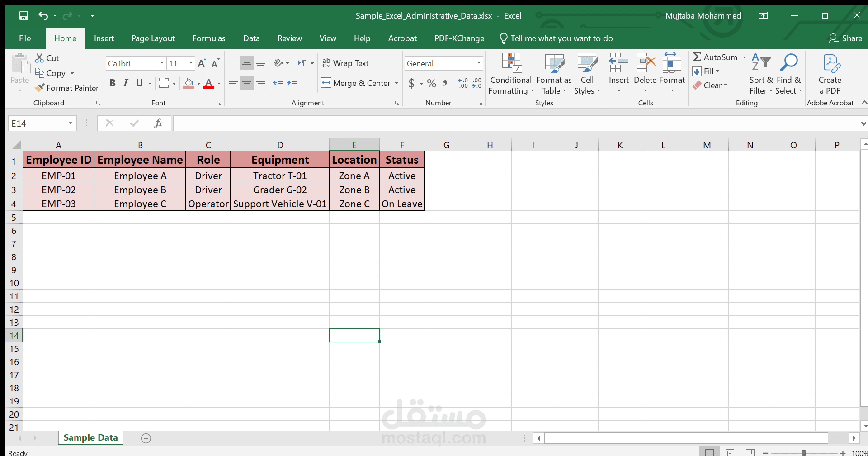The height and width of the screenshot is (456, 868).
Task: Select the Format Painter tool
Action: click(x=66, y=88)
